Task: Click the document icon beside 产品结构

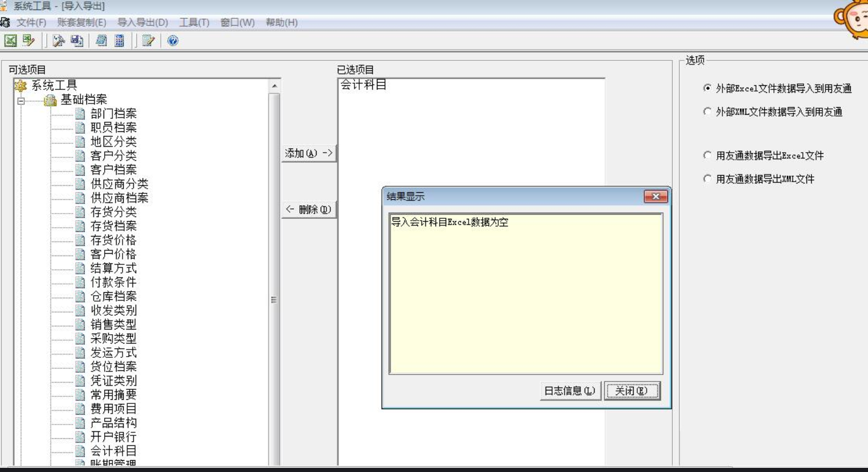Action: 80,423
